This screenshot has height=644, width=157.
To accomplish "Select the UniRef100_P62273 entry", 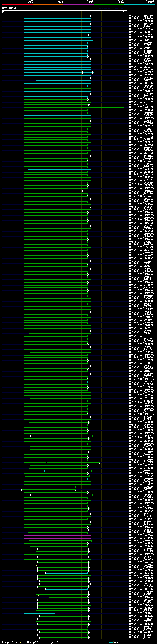I will [x=141, y=231].
